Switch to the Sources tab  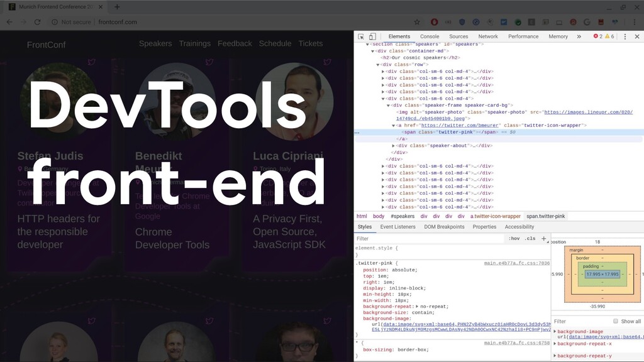(458, 36)
